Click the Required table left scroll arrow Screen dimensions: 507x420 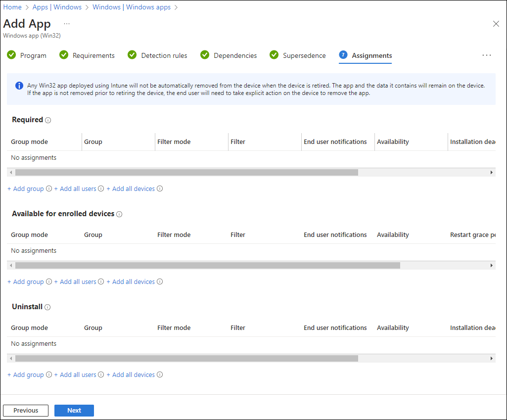click(11, 172)
